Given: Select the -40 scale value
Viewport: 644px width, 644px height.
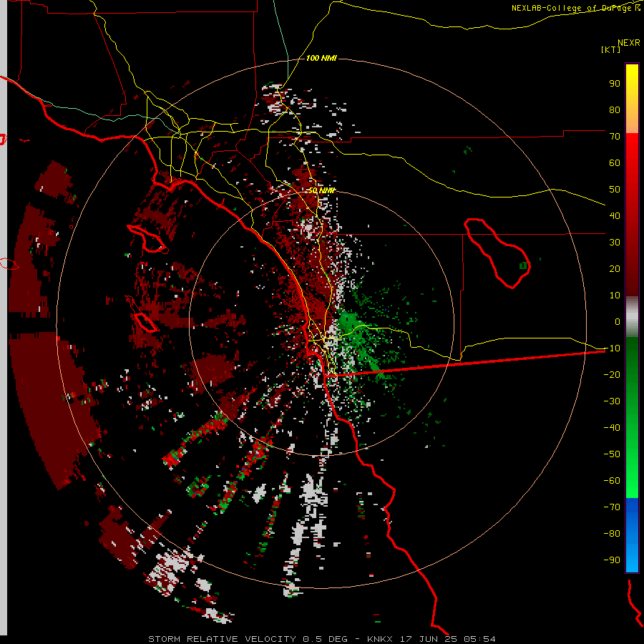Looking at the screenshot, I should click(x=612, y=428).
